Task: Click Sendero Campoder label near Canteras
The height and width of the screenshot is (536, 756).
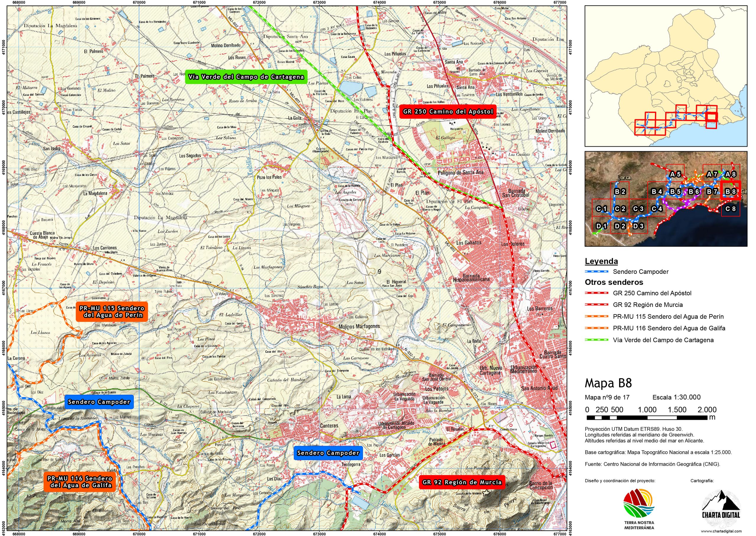Action: coord(328,453)
